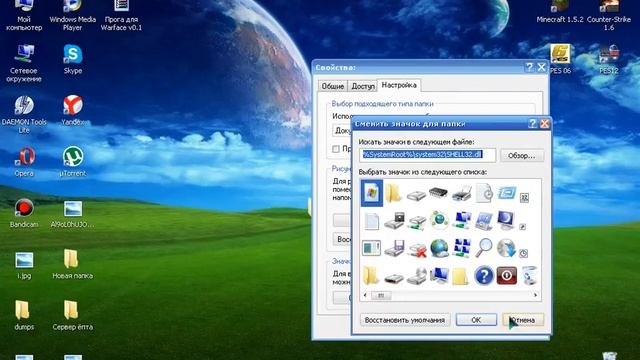Viewport: 640px width, 360px height.
Task: Pick the network drive with red X icon
Action: [x=417, y=249]
